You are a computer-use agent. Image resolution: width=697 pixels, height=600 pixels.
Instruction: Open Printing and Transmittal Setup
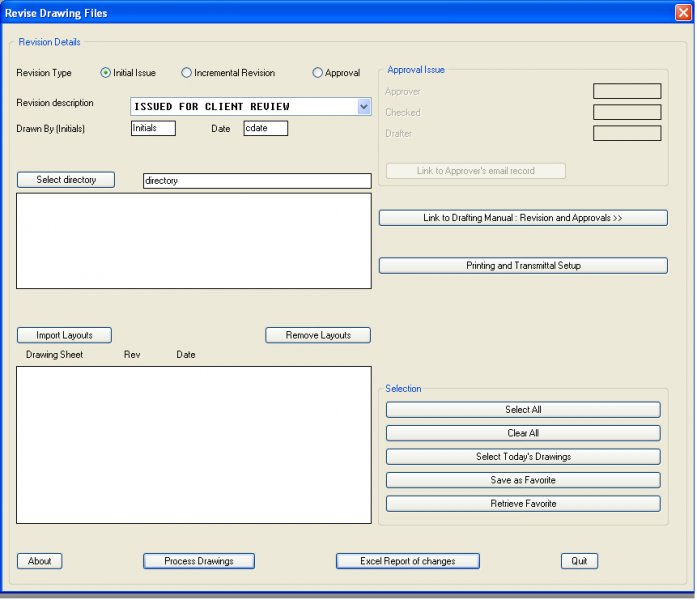click(x=523, y=266)
